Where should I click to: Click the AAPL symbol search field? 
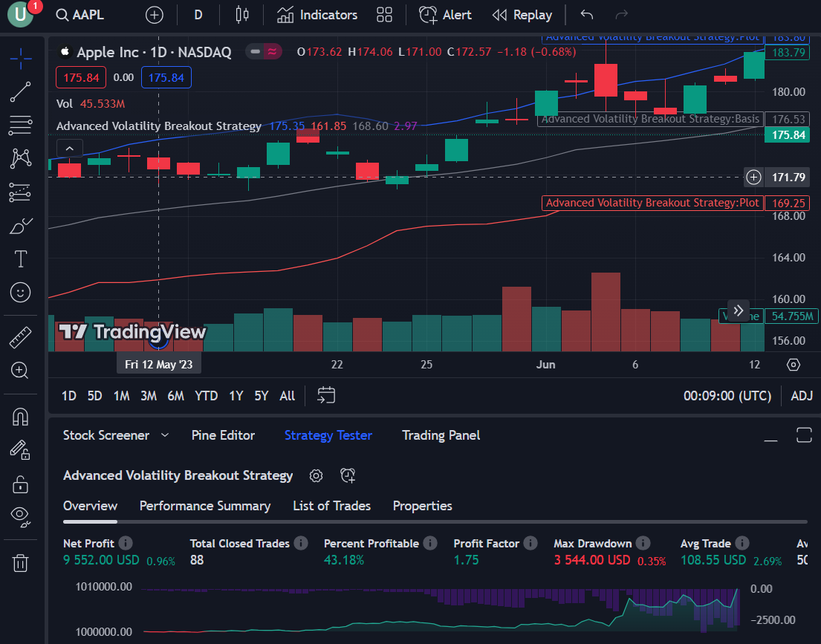(80, 15)
